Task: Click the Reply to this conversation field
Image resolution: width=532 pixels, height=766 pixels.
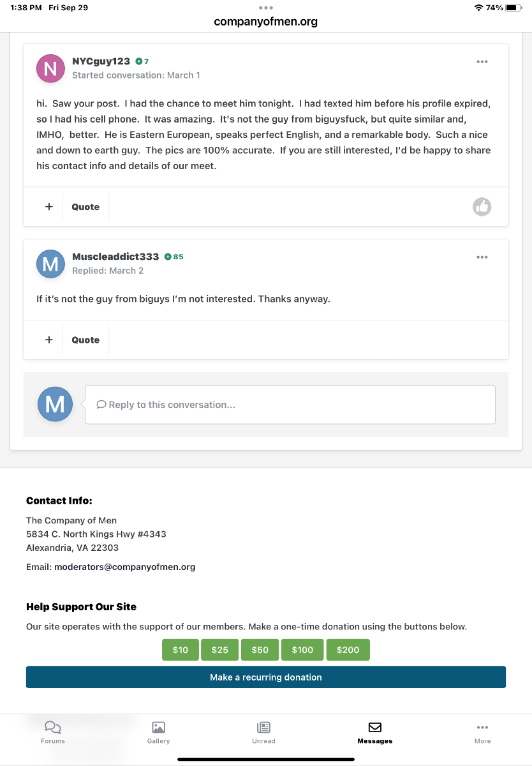Action: point(290,405)
